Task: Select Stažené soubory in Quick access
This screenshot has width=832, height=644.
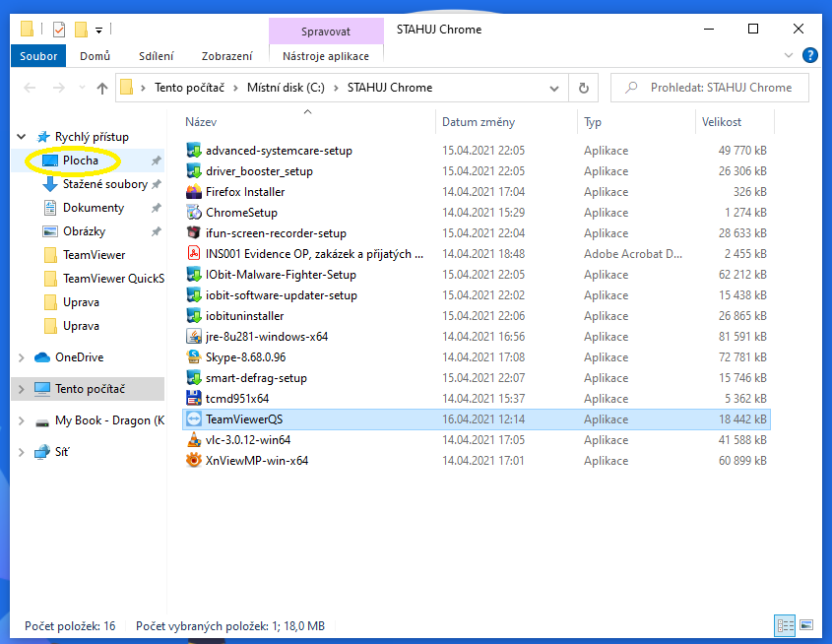Action: coord(105,184)
